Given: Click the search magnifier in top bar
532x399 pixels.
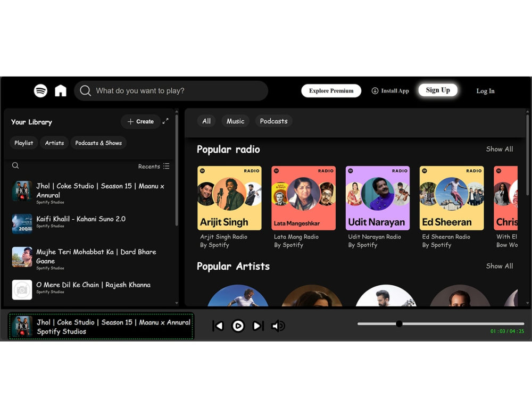Looking at the screenshot, I should point(85,90).
